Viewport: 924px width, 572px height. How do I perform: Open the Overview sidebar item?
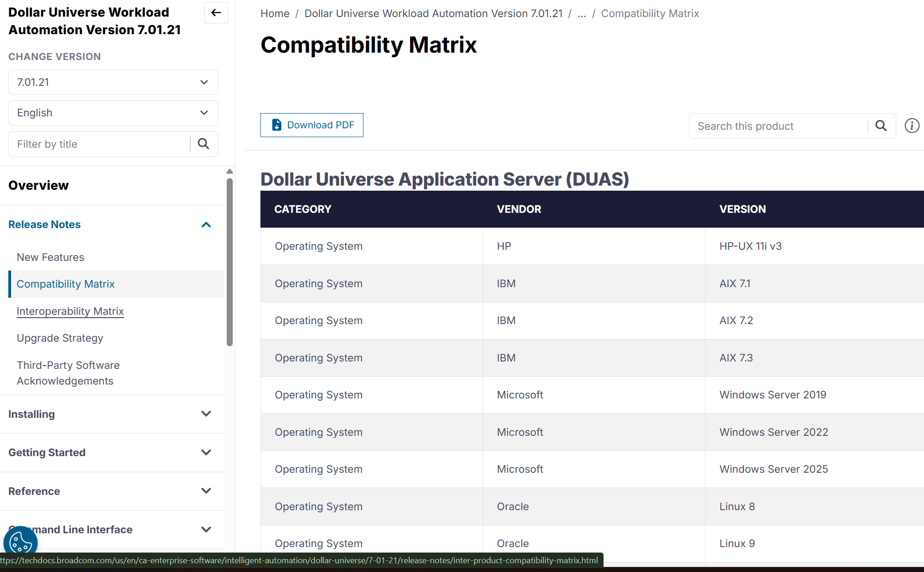(39, 185)
